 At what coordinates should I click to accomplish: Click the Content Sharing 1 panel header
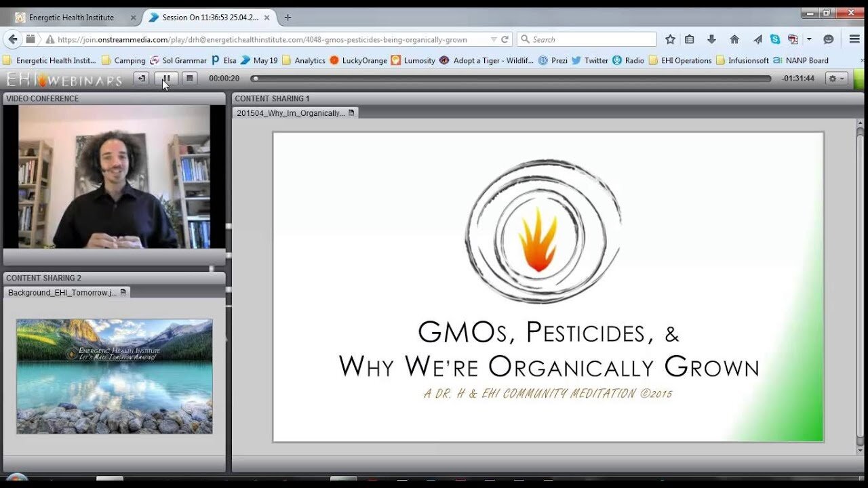pyautogui.click(x=548, y=98)
